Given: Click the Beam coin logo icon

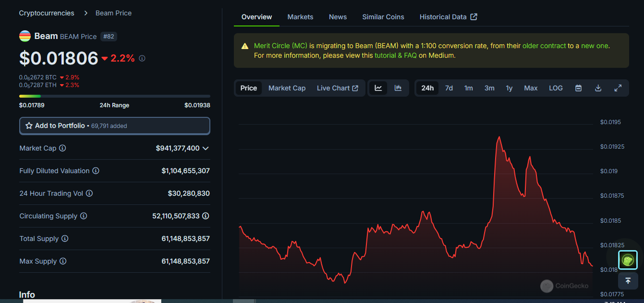Looking at the screenshot, I should (24, 36).
